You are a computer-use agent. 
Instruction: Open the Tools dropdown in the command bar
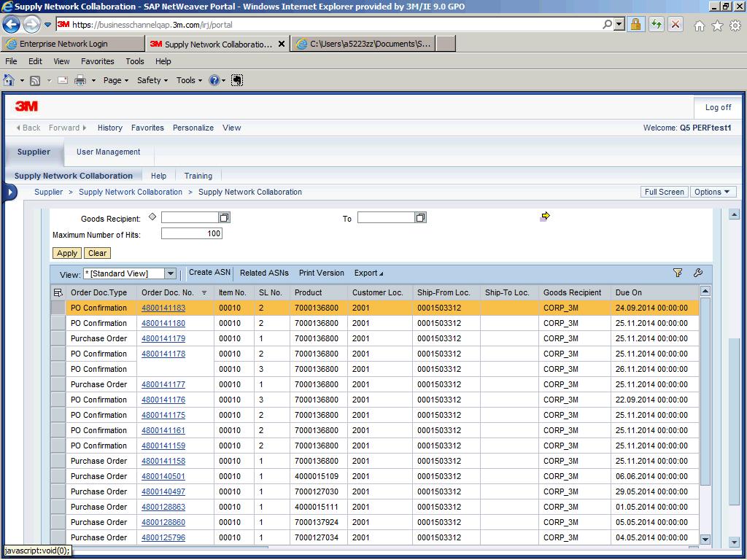[x=189, y=80]
